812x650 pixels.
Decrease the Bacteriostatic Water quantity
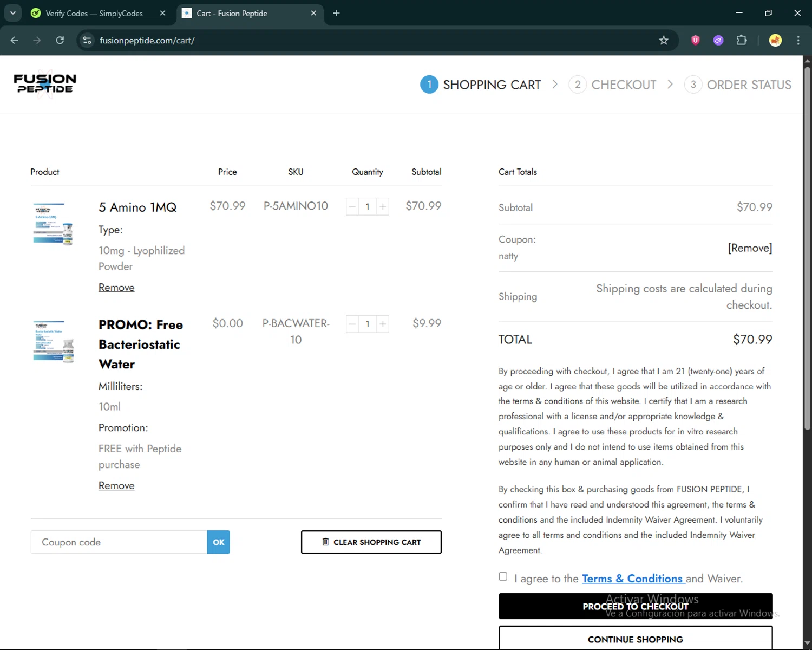point(352,324)
